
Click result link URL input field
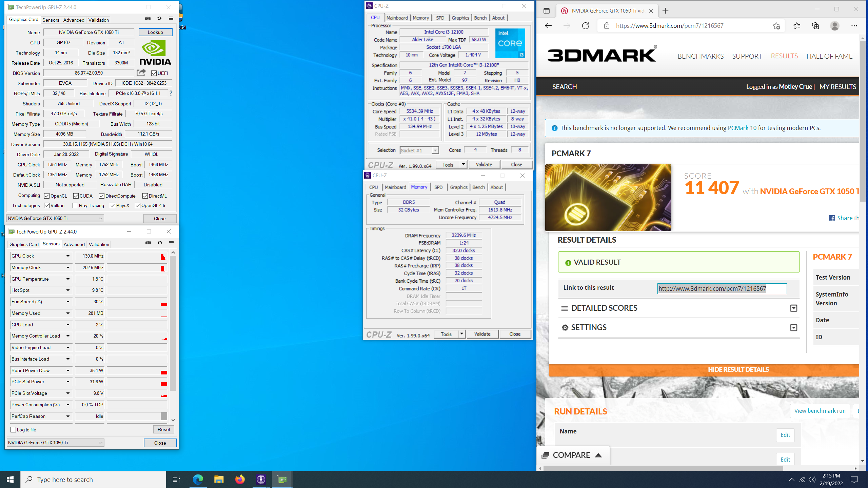tap(722, 289)
